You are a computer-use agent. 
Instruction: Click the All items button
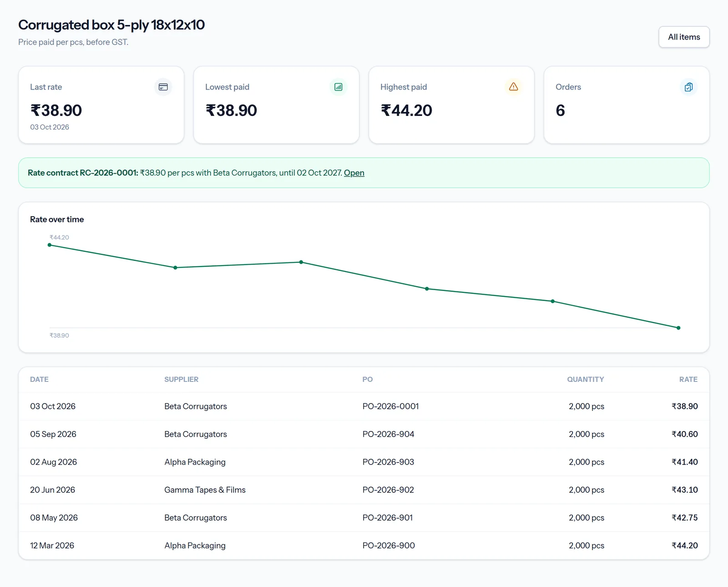coord(684,37)
